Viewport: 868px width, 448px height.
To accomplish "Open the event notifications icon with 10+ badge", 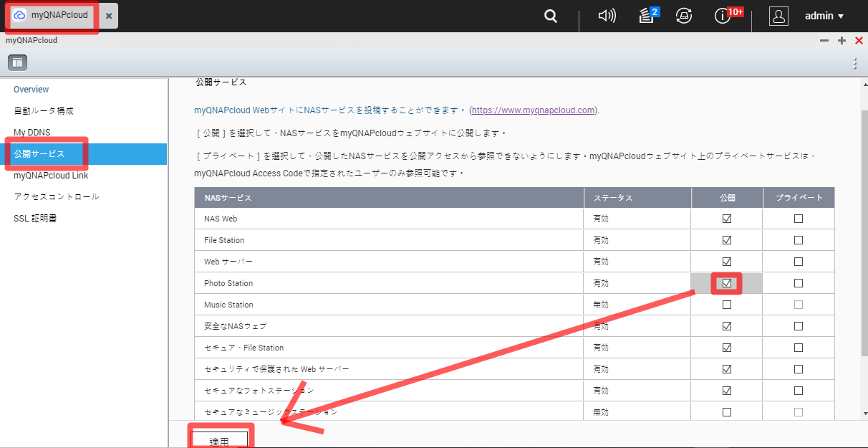I will pos(723,16).
